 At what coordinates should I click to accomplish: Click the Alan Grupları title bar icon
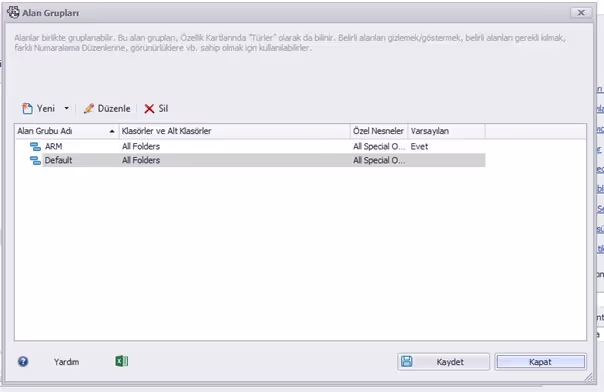pos(13,12)
